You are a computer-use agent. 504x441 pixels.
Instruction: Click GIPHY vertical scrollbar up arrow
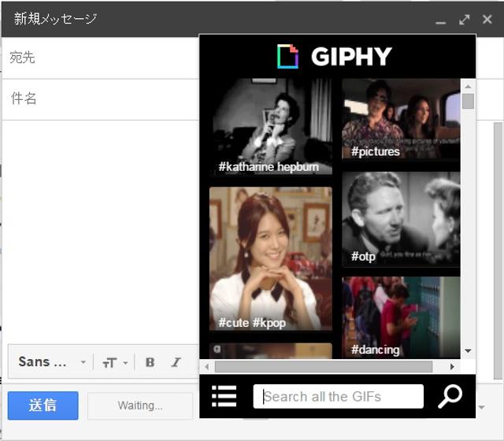pyautogui.click(x=468, y=87)
